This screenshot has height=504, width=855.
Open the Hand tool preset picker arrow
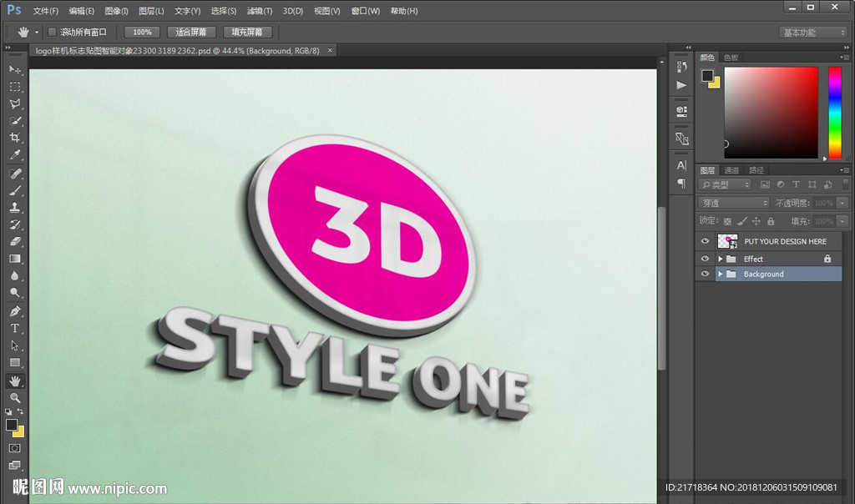(x=37, y=33)
